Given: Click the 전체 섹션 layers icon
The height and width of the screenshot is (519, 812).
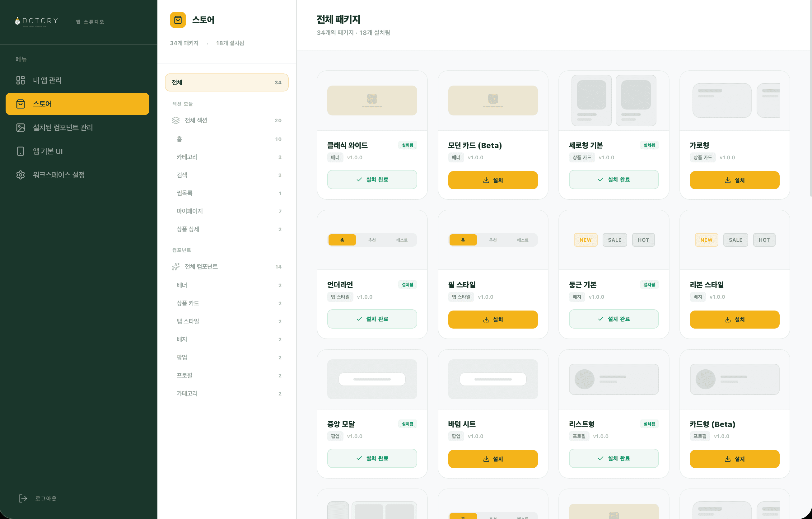Looking at the screenshot, I should (x=176, y=120).
